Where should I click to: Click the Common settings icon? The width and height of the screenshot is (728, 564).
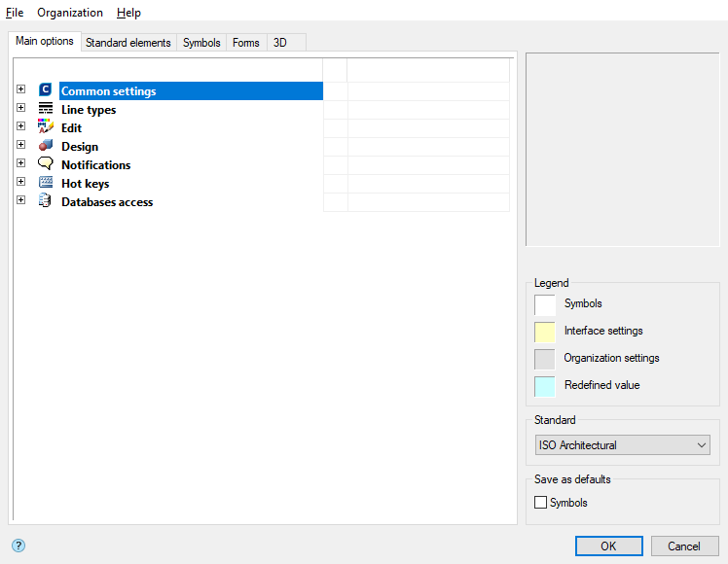[45, 90]
